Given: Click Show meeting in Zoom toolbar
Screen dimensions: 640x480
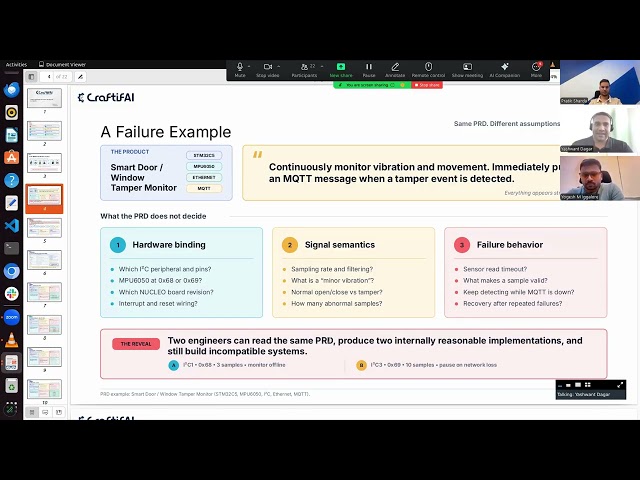Looking at the screenshot, I should pyautogui.click(x=467, y=69).
